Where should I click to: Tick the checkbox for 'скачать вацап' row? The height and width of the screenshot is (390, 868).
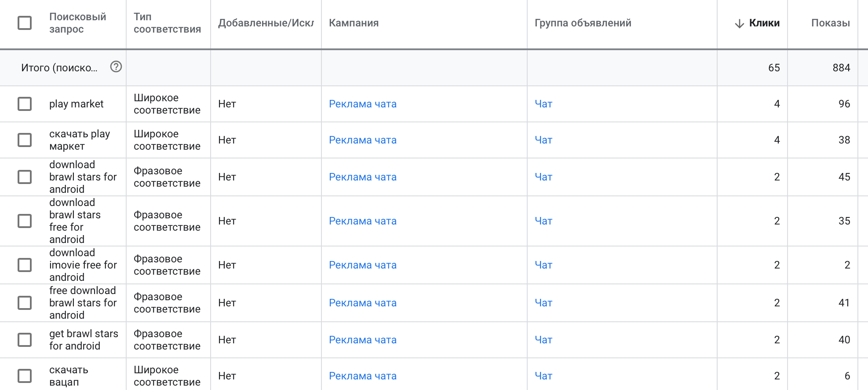pyautogui.click(x=25, y=376)
